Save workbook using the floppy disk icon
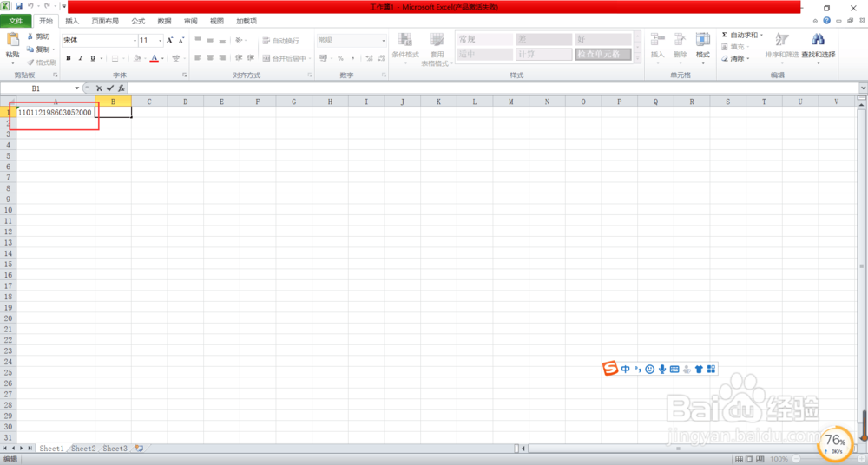Image resolution: width=868 pixels, height=465 pixels. [19, 6]
